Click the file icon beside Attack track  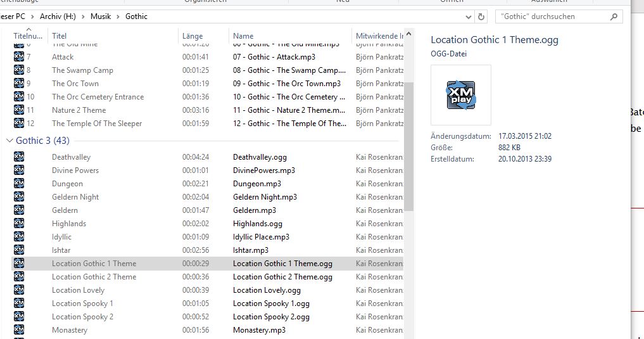pos(19,57)
